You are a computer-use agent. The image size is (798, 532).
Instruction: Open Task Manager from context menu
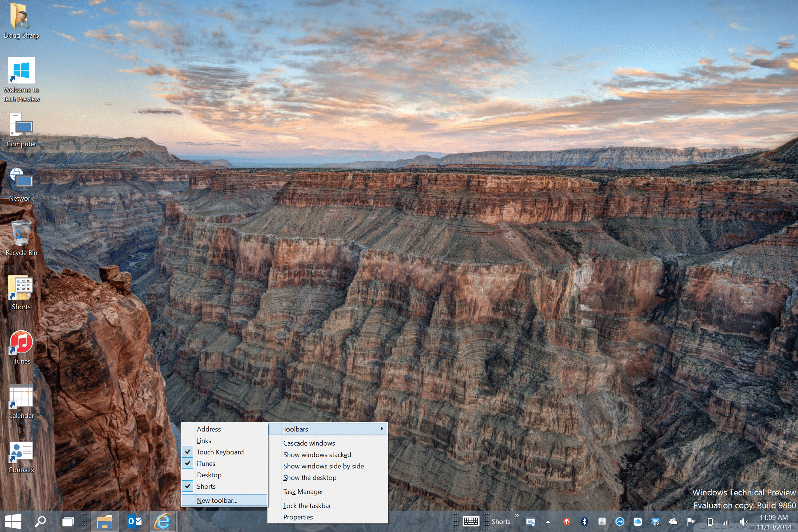(x=328, y=491)
